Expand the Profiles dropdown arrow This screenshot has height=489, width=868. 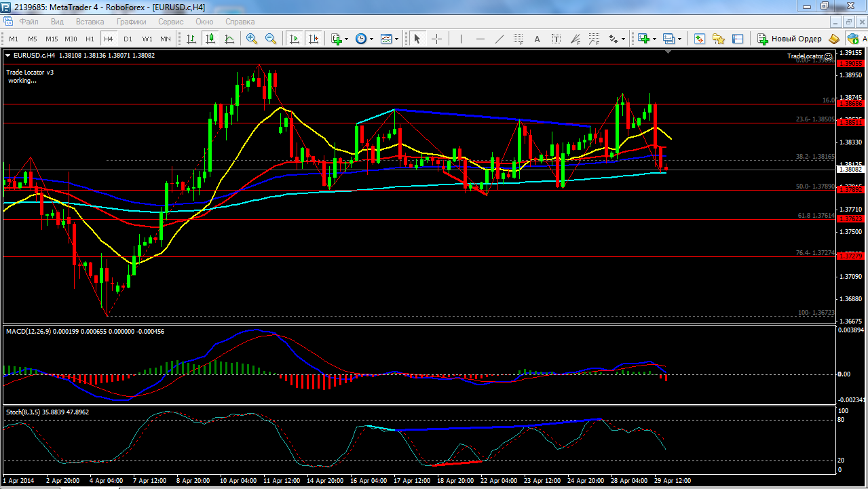[679, 39]
